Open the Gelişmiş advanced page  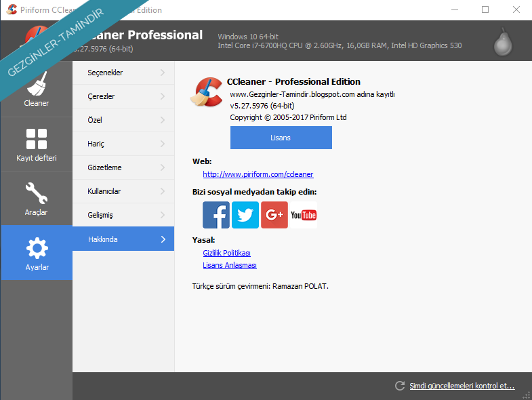[123, 216]
